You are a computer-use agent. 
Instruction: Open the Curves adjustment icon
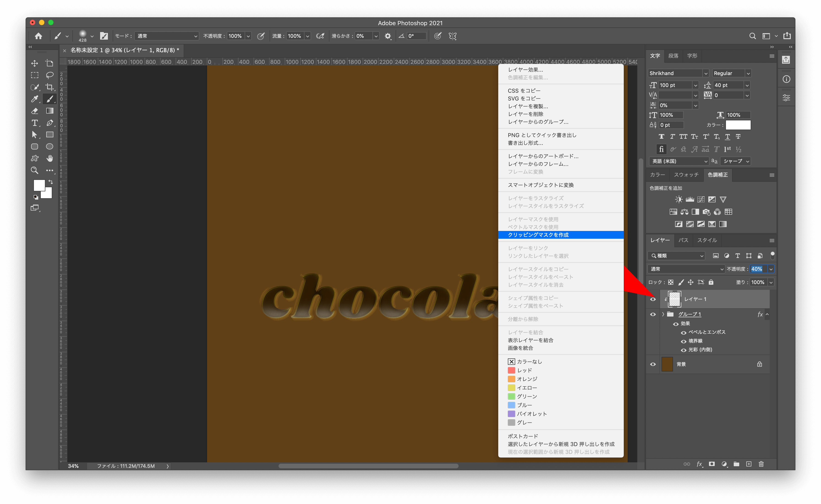click(701, 199)
